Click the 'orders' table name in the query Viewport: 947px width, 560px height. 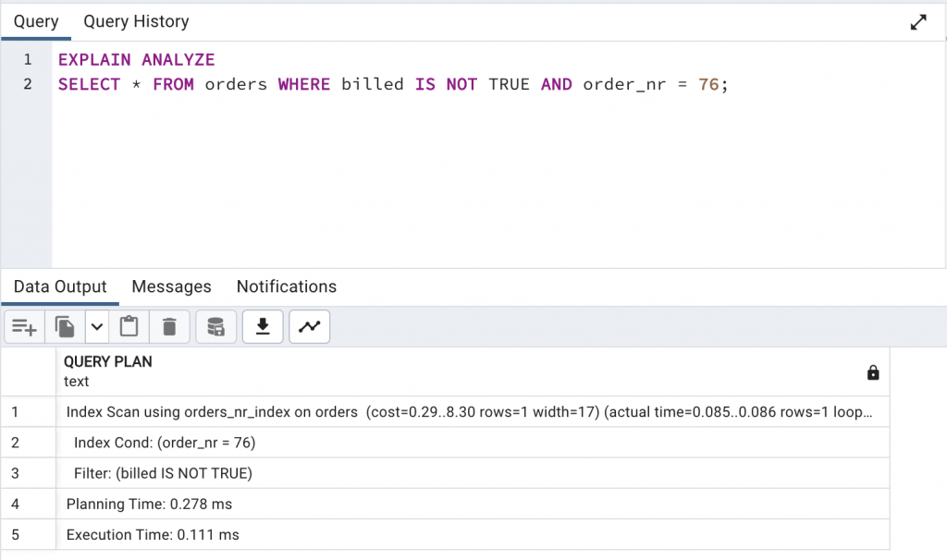point(236,84)
